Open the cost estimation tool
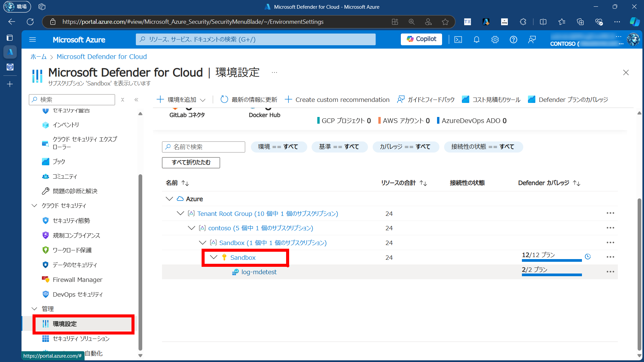The width and height of the screenshot is (644, 362). tap(491, 100)
